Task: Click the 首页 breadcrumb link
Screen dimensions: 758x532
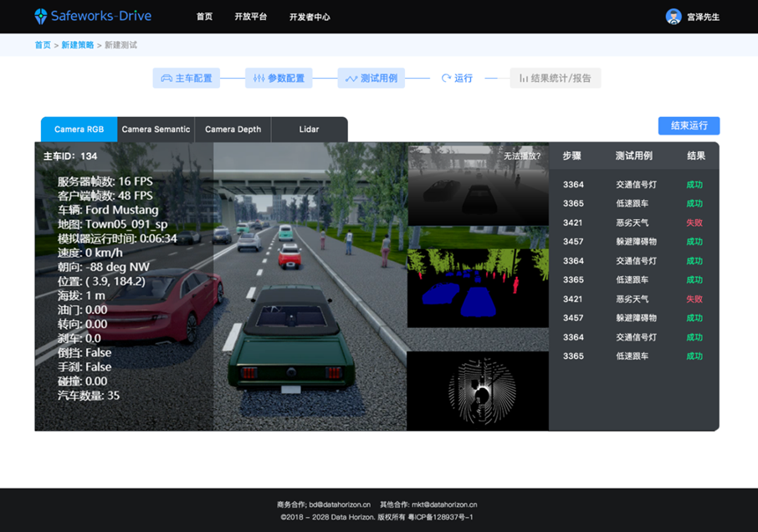Action: tap(43, 45)
